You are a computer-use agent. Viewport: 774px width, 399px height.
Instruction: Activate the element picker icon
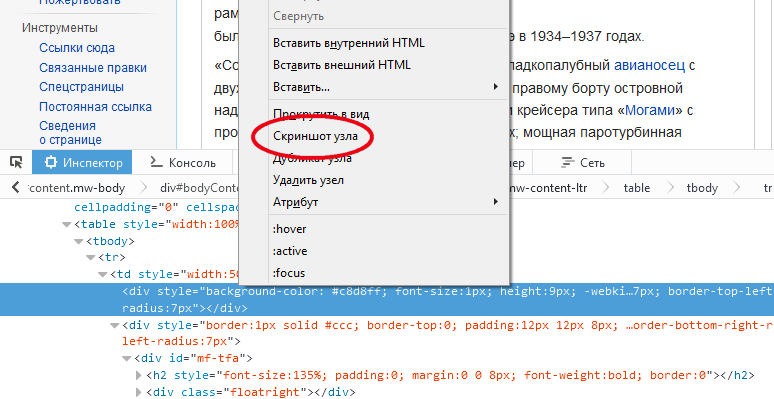[x=16, y=162]
